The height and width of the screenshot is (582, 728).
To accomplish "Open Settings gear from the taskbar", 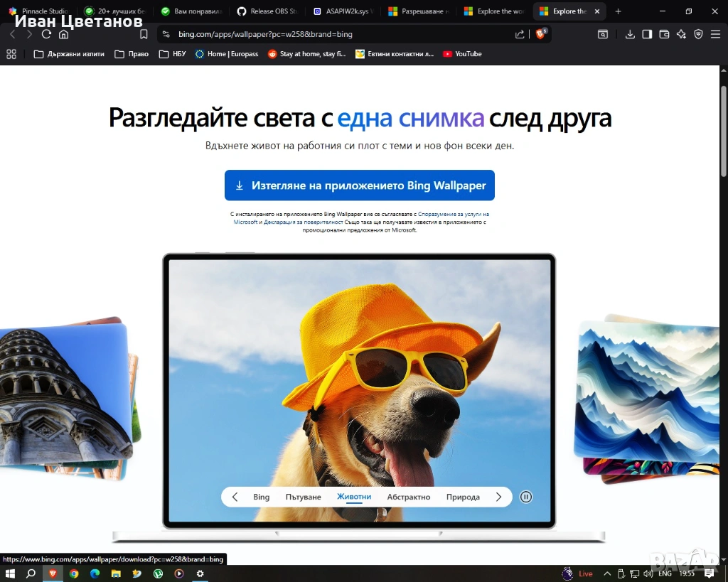I will 200,573.
